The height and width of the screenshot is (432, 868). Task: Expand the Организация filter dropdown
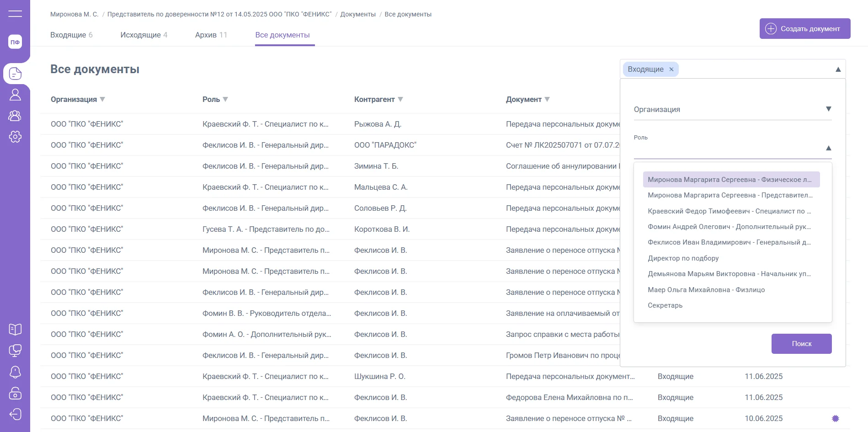tap(828, 109)
